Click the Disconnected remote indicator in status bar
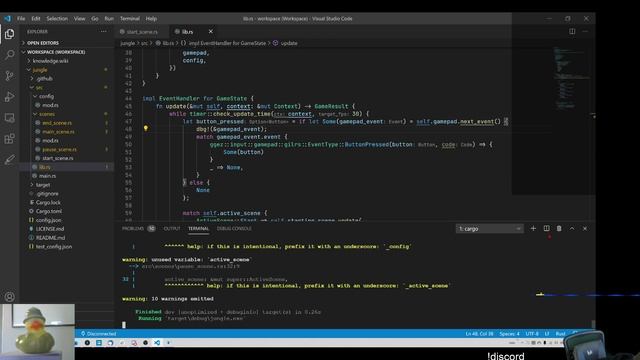The height and width of the screenshot is (360, 640). point(98,334)
